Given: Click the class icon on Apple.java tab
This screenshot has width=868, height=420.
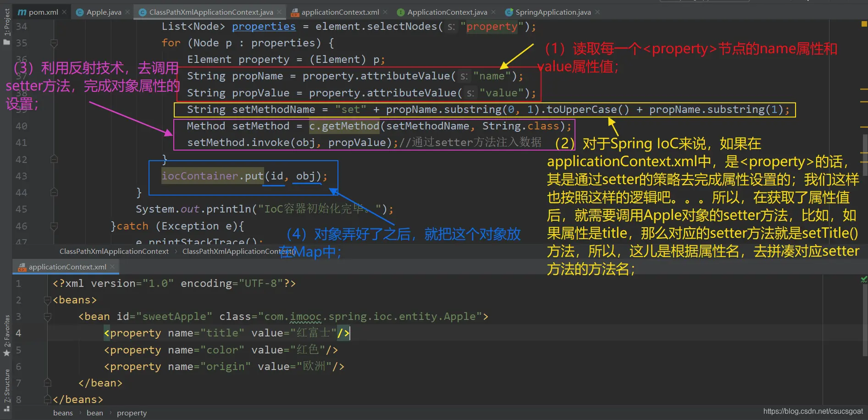Looking at the screenshot, I should (80, 12).
